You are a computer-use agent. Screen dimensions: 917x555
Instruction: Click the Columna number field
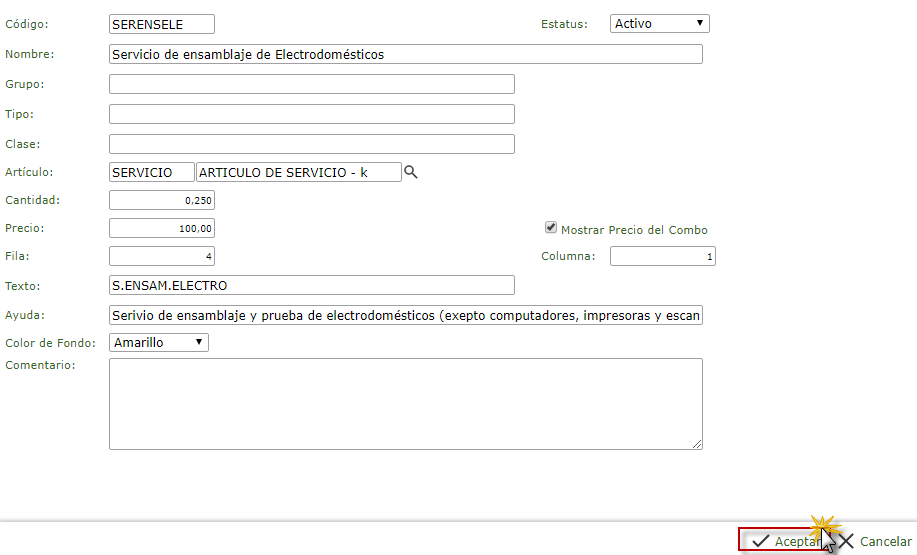[x=662, y=256]
